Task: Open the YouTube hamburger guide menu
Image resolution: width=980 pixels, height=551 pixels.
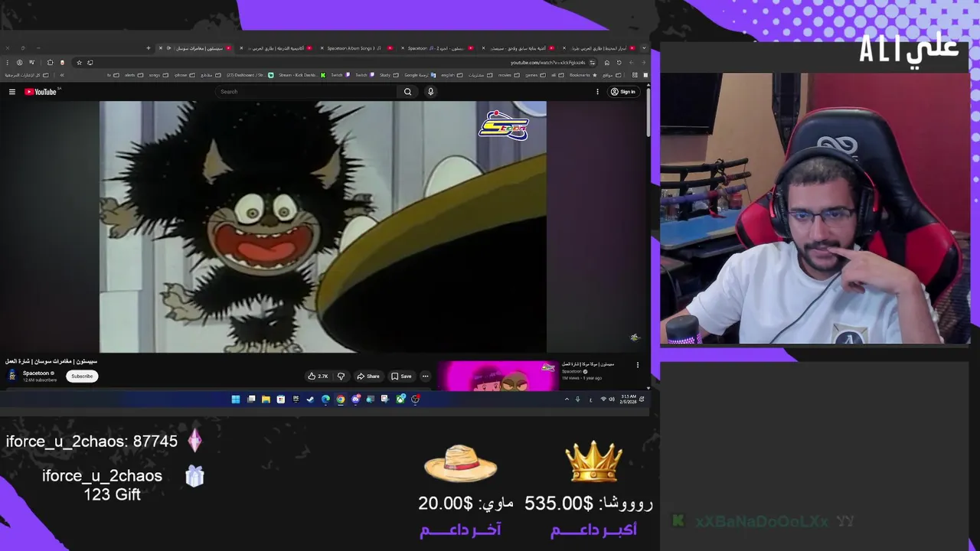Action: (11, 92)
